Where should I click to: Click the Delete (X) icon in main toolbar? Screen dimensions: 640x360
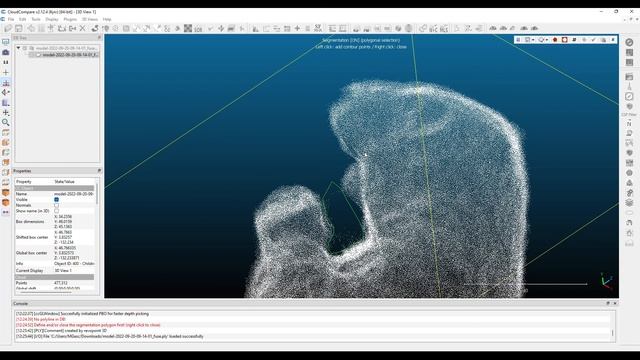pyautogui.click(x=82, y=28)
